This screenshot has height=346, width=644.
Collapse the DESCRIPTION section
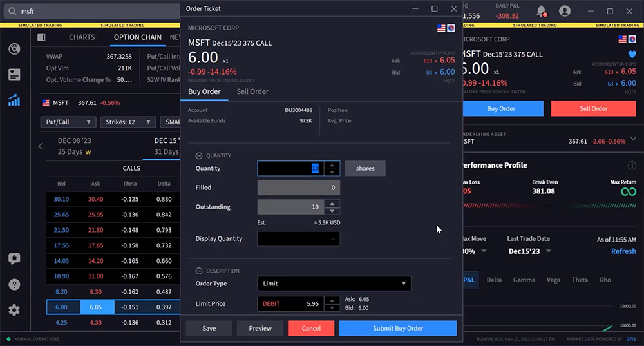[x=199, y=271]
